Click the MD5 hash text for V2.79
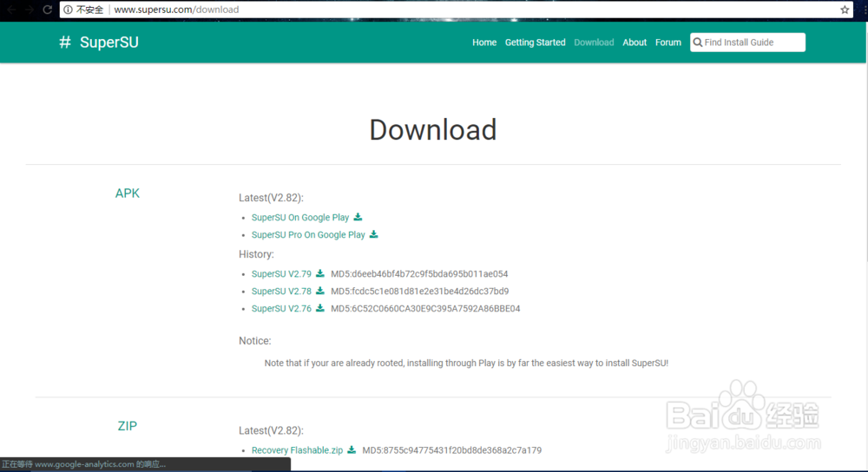The width and height of the screenshot is (868, 472). point(419,274)
